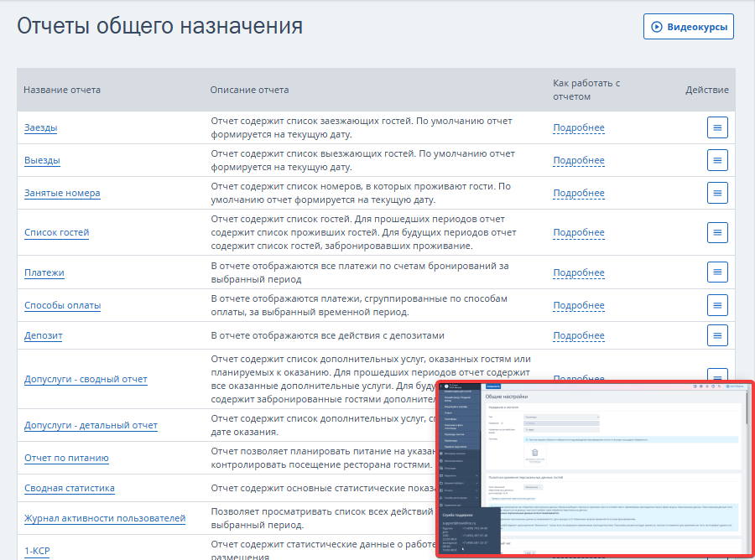
Task: Show Подробнее details for Способы оплаты
Action: [x=578, y=305]
